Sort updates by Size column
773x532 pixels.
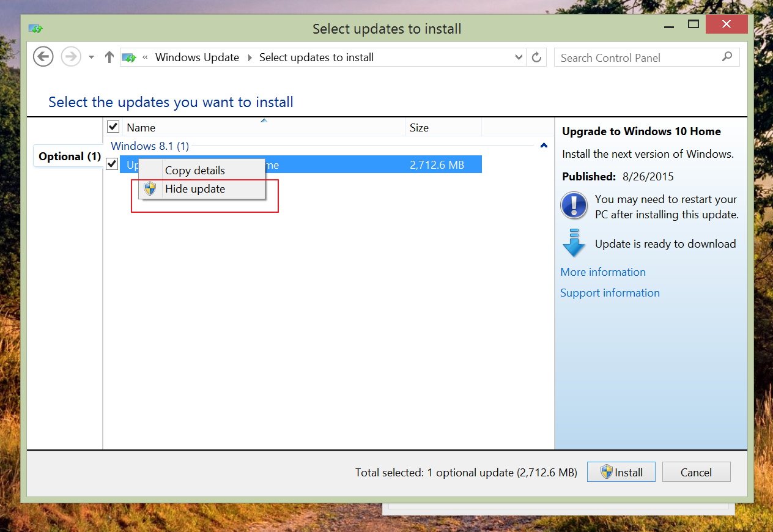coord(444,127)
